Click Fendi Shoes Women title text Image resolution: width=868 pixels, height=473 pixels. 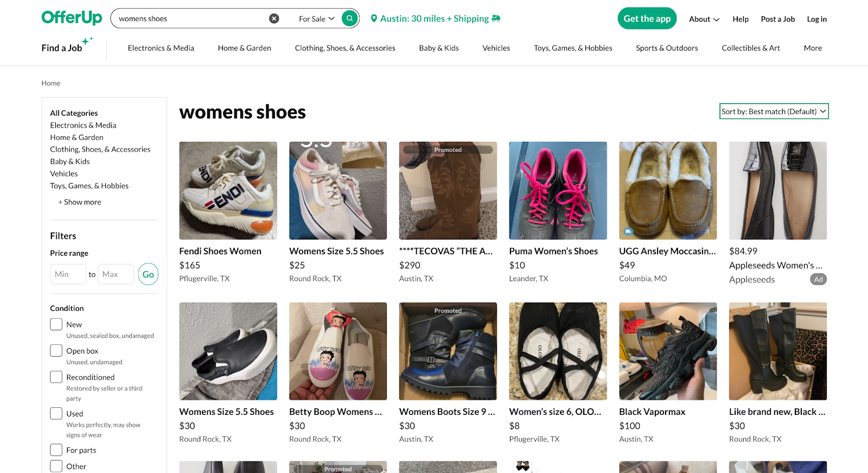220,251
